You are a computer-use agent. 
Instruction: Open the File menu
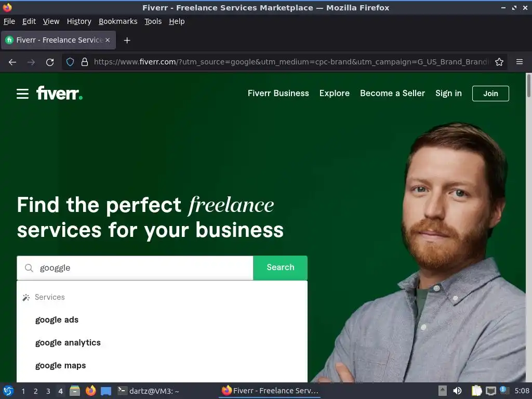(9, 21)
